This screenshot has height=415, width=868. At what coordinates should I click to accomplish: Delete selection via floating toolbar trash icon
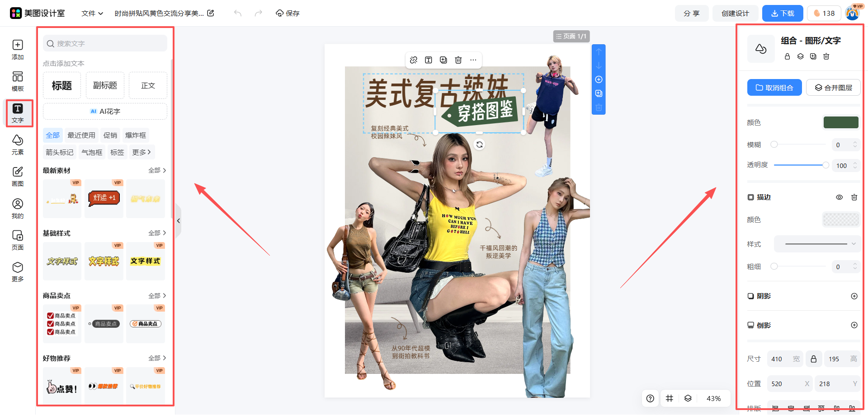pyautogui.click(x=458, y=60)
